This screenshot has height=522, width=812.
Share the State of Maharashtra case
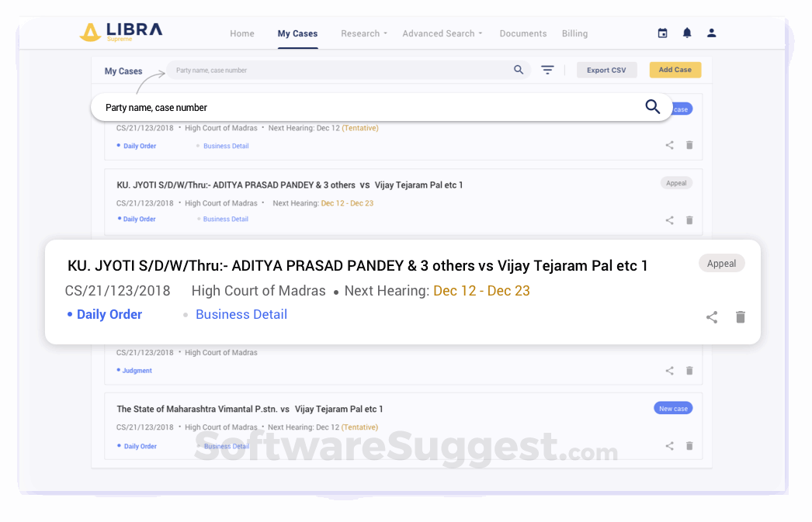pos(669,446)
